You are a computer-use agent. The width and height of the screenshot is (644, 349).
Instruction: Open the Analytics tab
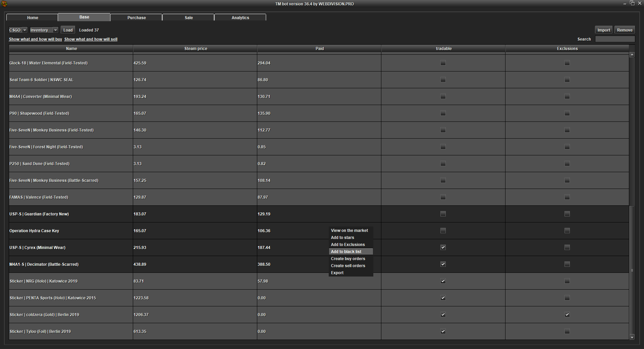(240, 17)
